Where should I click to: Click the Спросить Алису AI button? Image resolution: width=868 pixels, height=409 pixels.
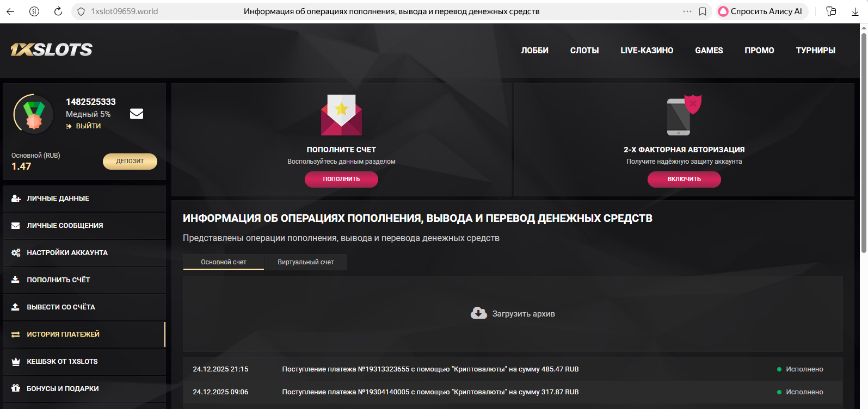[x=762, y=11]
